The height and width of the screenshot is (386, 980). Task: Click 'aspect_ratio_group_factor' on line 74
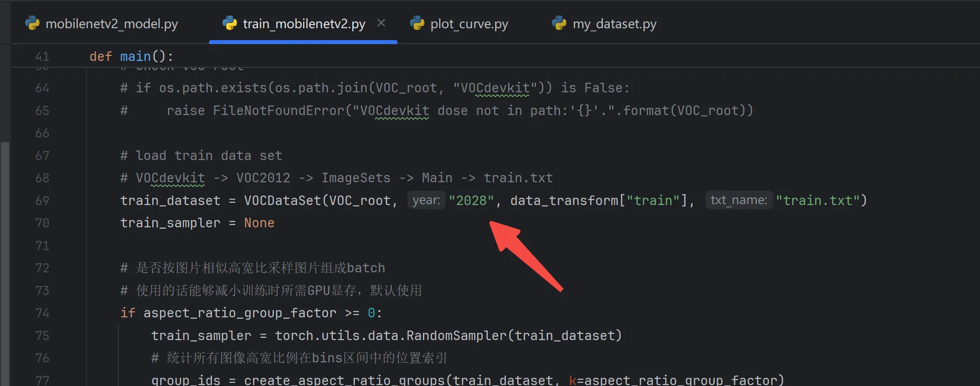240,313
